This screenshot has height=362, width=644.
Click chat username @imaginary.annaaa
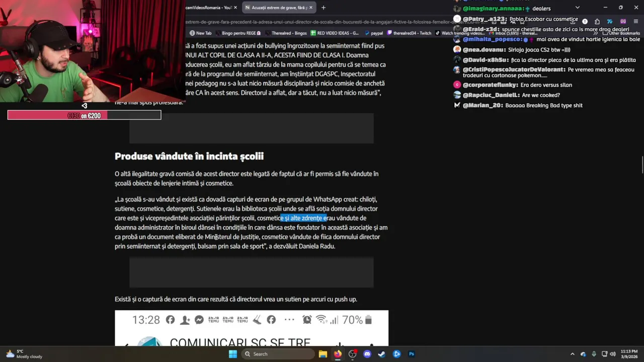point(494,9)
